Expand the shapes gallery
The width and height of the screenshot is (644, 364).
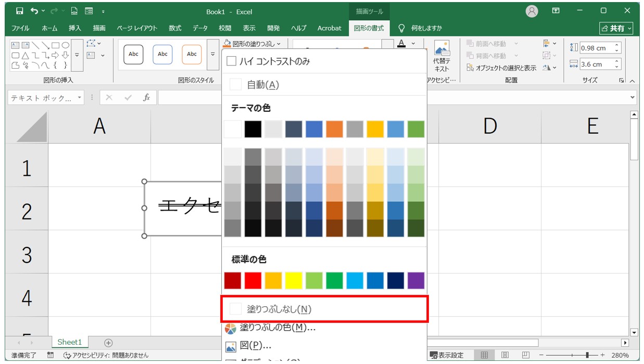77,55
